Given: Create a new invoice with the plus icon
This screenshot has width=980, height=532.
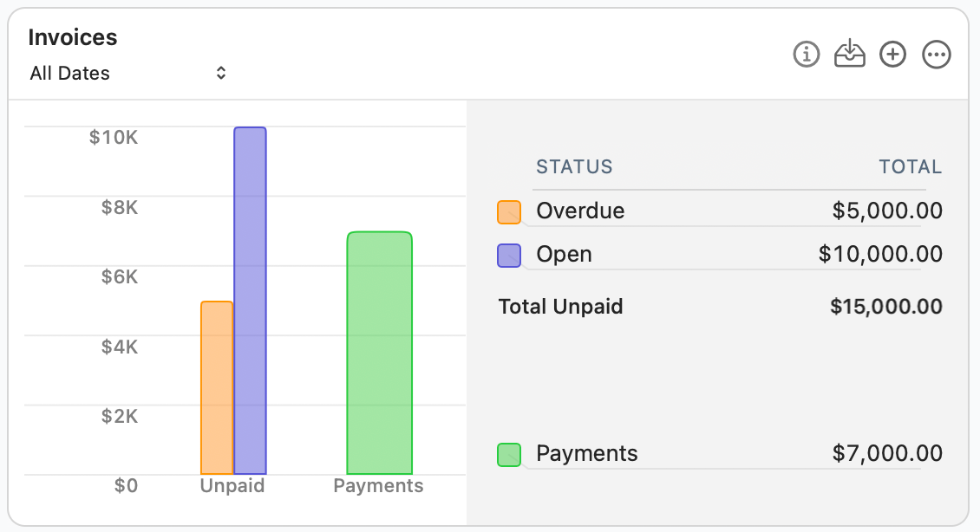Looking at the screenshot, I should point(892,54).
